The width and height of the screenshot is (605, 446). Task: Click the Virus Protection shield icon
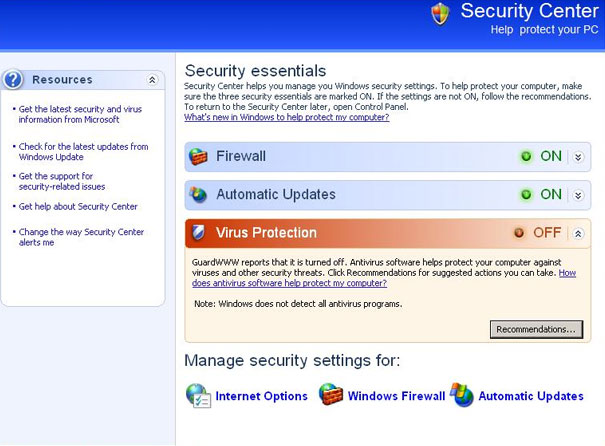click(198, 233)
